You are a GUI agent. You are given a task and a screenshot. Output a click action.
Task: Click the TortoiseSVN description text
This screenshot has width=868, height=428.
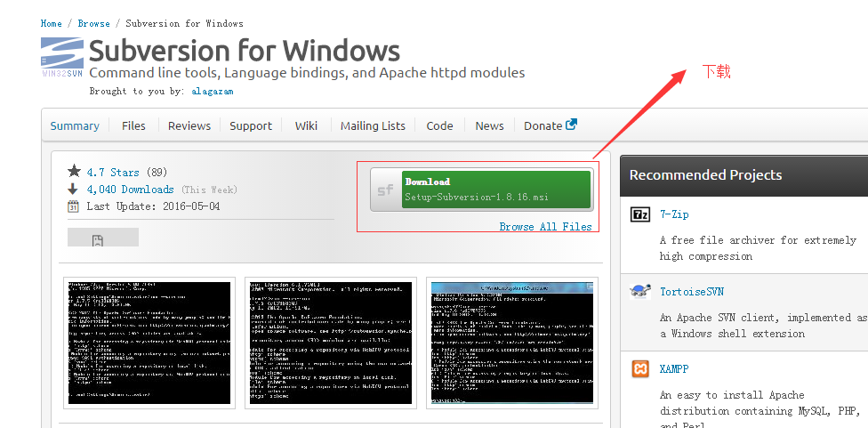pyautogui.click(x=764, y=326)
